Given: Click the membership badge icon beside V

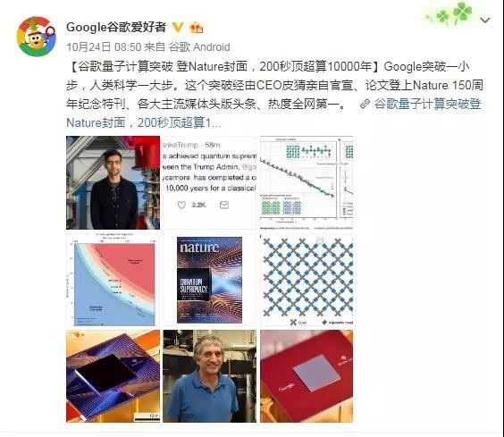Looking at the screenshot, I should [x=197, y=28].
